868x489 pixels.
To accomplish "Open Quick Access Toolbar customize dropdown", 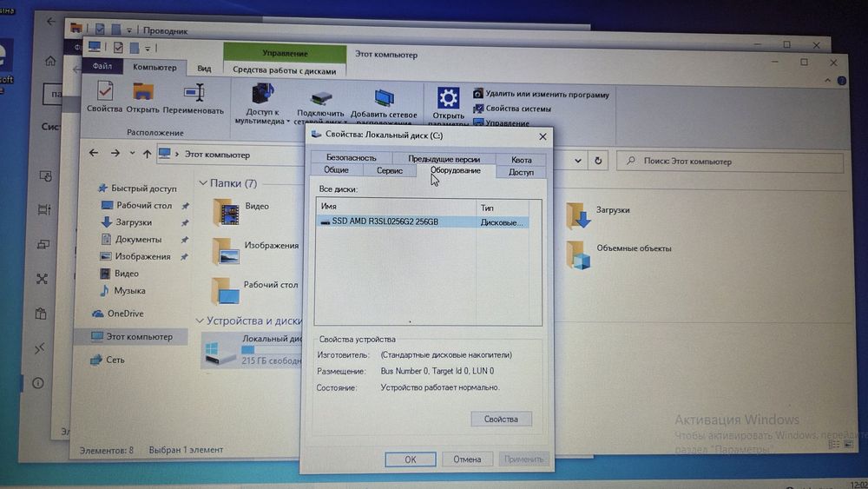I will pos(148,49).
